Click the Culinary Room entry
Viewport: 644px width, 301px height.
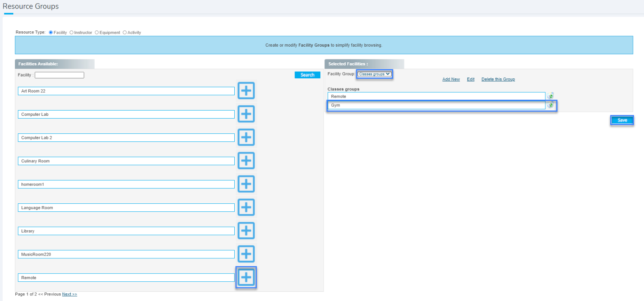[126, 161]
